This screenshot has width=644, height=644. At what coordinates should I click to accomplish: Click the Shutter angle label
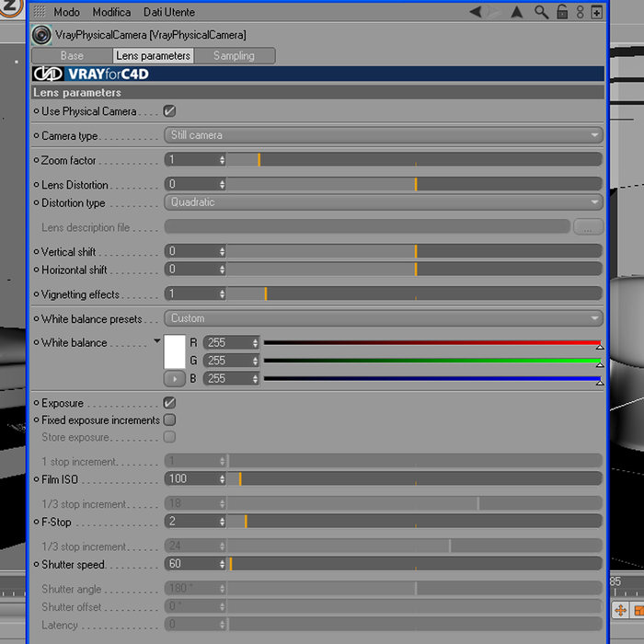coord(72,589)
